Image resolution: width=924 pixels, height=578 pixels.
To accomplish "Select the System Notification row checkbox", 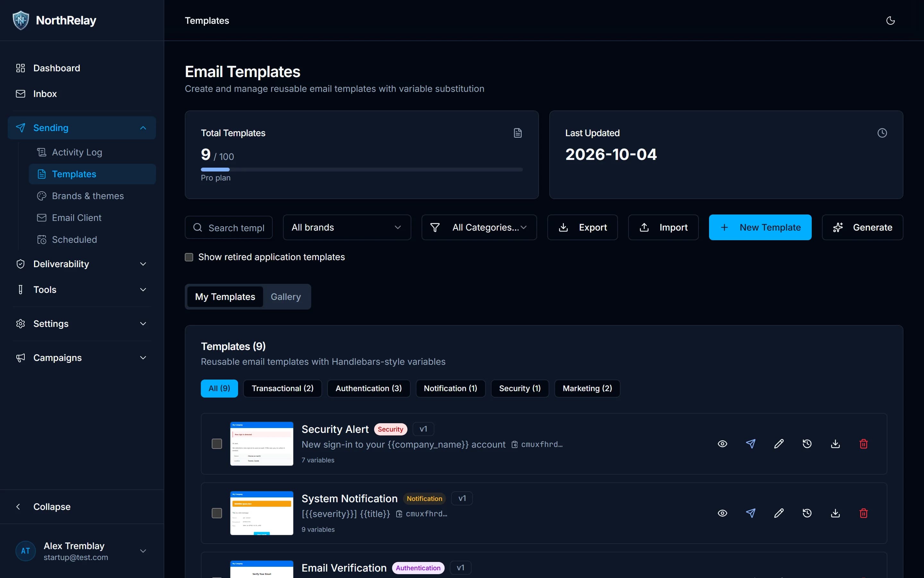I will (x=217, y=513).
